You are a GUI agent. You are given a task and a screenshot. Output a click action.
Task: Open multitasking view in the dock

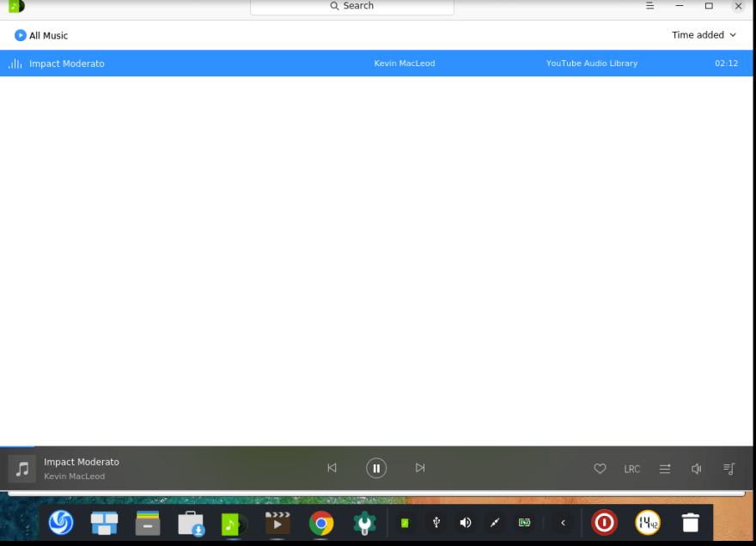point(104,523)
